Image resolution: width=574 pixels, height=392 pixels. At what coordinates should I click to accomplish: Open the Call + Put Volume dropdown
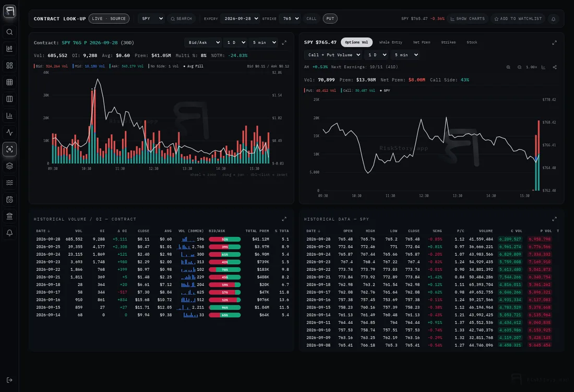[333, 55]
